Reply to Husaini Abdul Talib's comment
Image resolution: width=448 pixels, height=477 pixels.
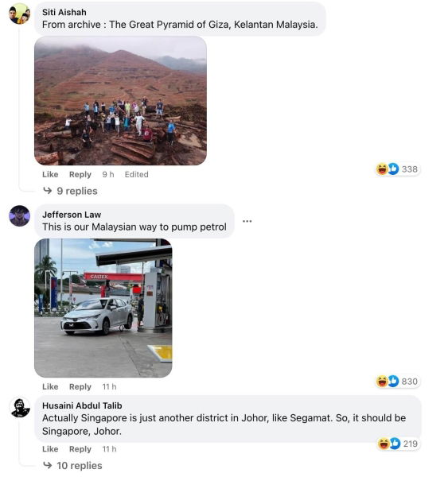[80, 449]
